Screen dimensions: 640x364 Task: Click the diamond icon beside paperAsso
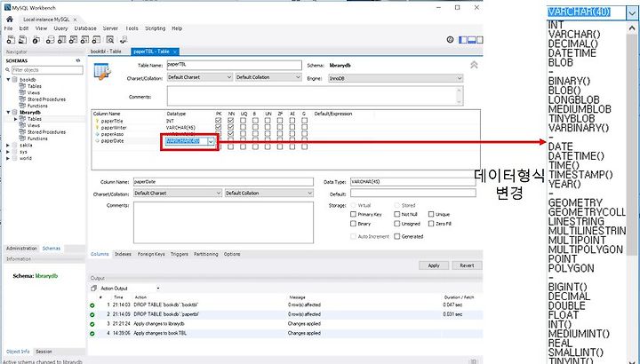pyautogui.click(x=97, y=134)
